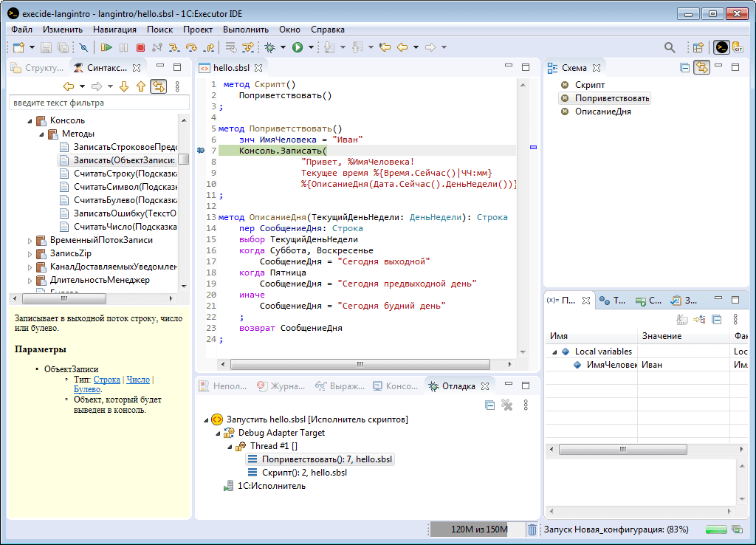Click the Open Perspective icon
This screenshot has height=545, width=756.
tap(698, 47)
